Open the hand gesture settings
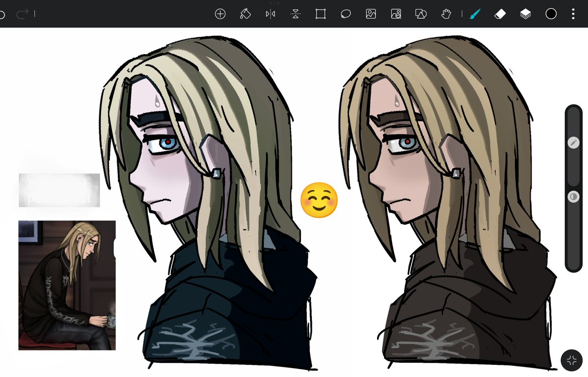588x377 pixels. [x=446, y=14]
